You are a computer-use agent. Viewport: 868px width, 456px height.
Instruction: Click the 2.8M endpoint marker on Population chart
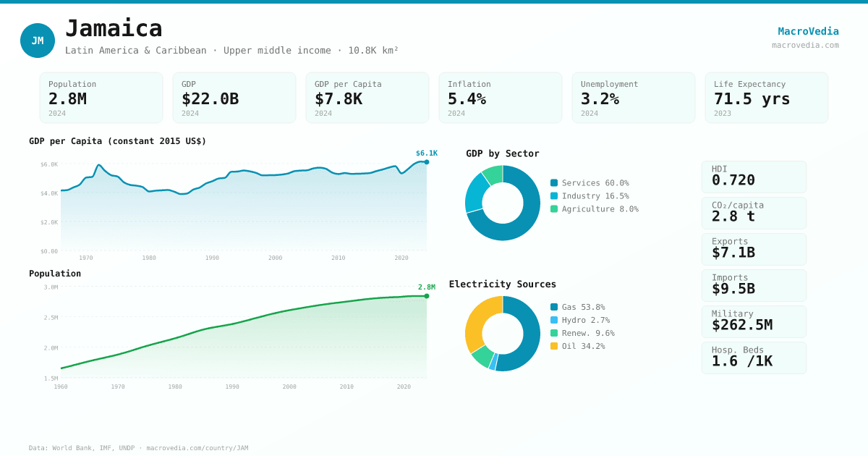click(427, 296)
